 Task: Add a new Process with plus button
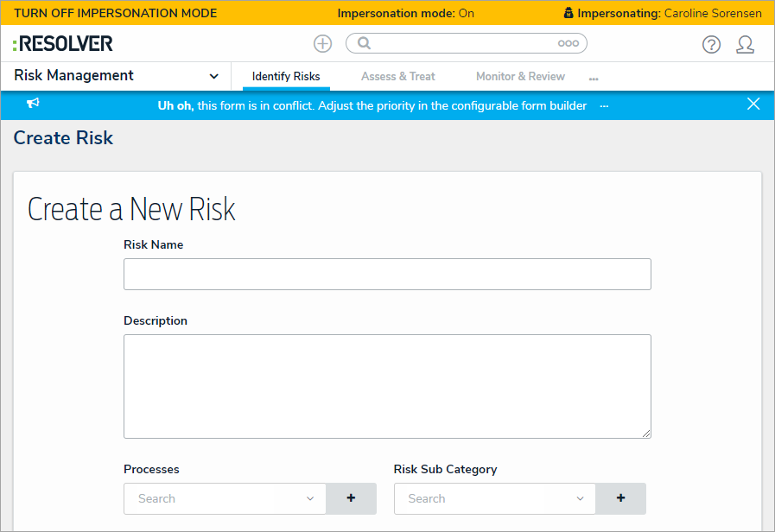(351, 498)
